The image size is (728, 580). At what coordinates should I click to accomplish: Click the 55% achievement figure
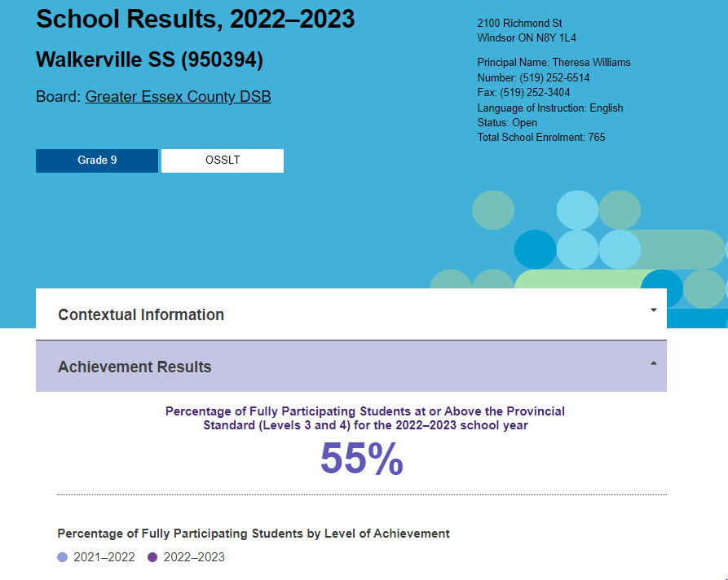point(362,459)
